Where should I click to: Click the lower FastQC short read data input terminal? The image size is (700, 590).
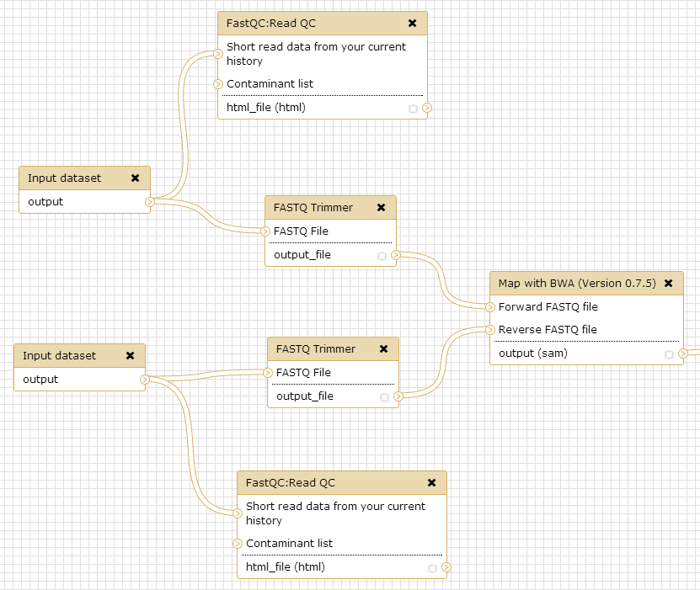[238, 513]
